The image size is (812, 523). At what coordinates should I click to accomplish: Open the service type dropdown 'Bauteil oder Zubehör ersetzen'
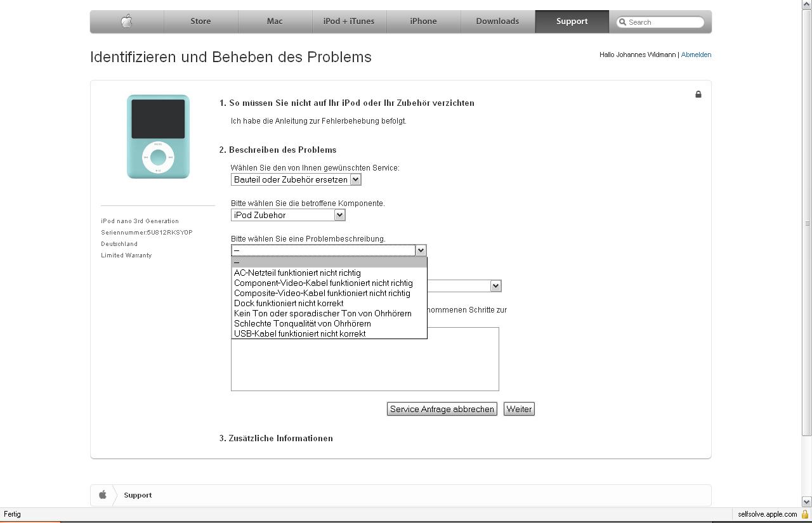click(x=296, y=179)
